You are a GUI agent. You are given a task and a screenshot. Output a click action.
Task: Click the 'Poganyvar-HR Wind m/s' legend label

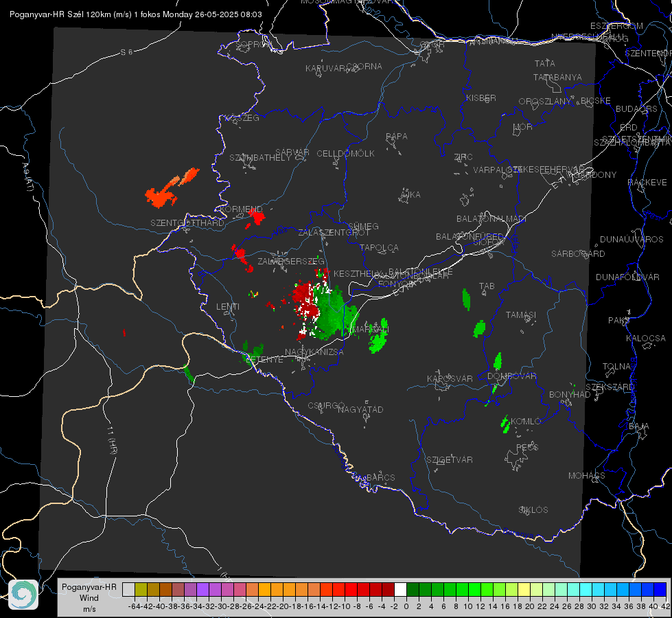(89, 598)
